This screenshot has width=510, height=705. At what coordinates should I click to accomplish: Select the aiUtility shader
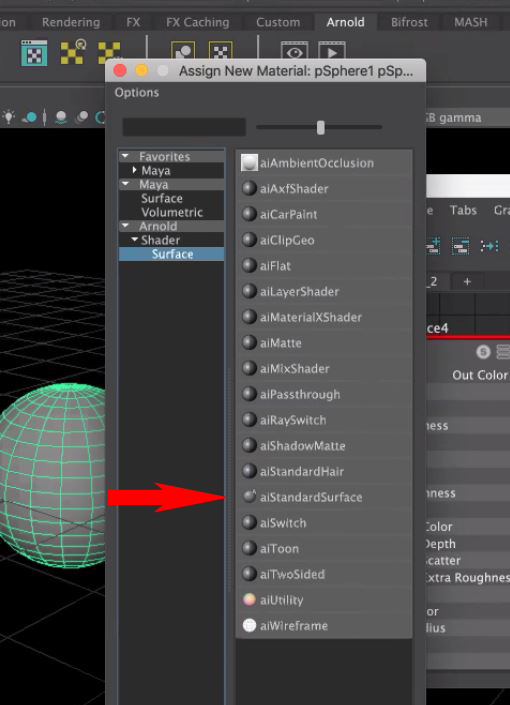tap(324, 600)
